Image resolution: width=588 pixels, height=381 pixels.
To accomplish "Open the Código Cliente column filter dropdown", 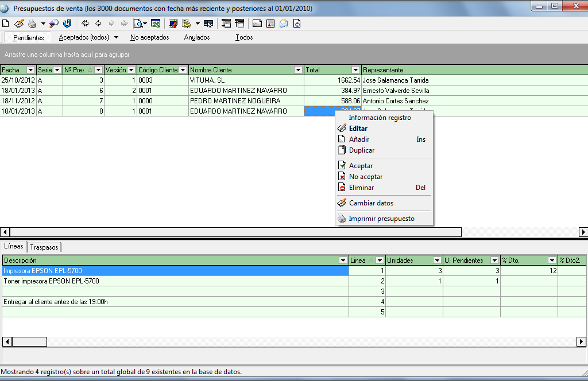I will coord(183,70).
